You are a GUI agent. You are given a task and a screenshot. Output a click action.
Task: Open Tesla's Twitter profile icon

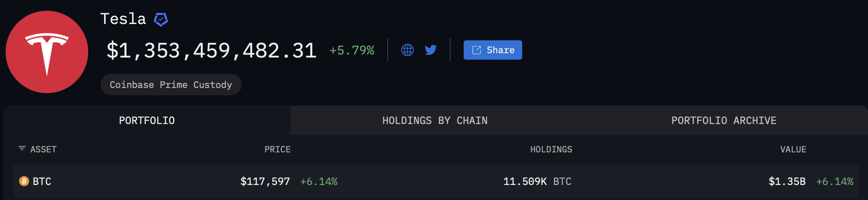[431, 50]
